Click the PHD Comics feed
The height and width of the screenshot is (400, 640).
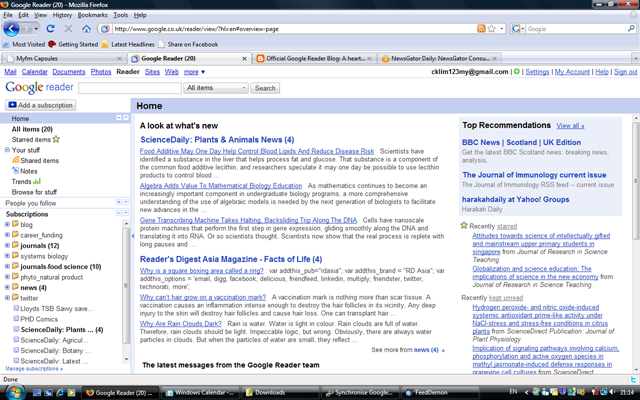coord(39,319)
